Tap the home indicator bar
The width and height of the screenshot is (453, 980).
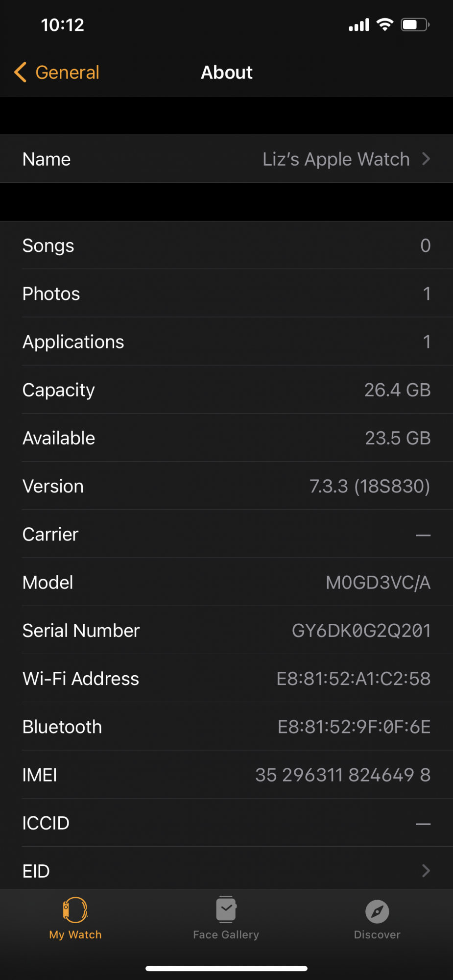[x=226, y=968]
